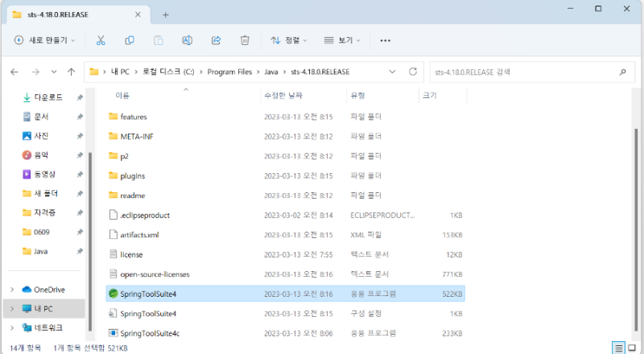Image resolution: width=644 pixels, height=354 pixels.
Task: Select the open-source-licenses file
Action: 286,274
